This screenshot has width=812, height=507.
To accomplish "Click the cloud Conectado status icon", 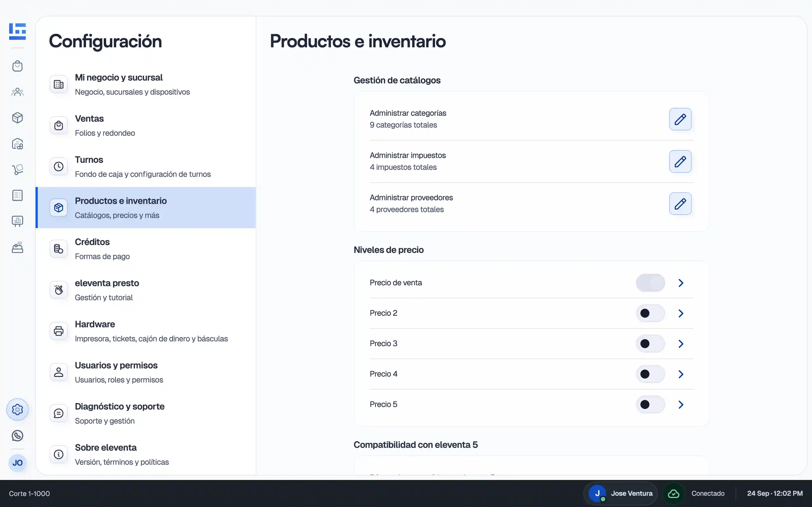I will 673,493.
